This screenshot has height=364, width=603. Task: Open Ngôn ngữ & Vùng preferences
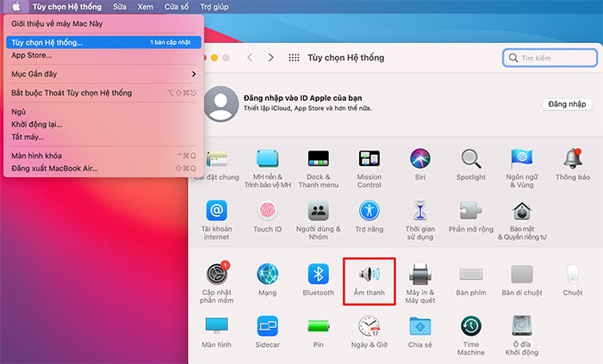coord(522,168)
